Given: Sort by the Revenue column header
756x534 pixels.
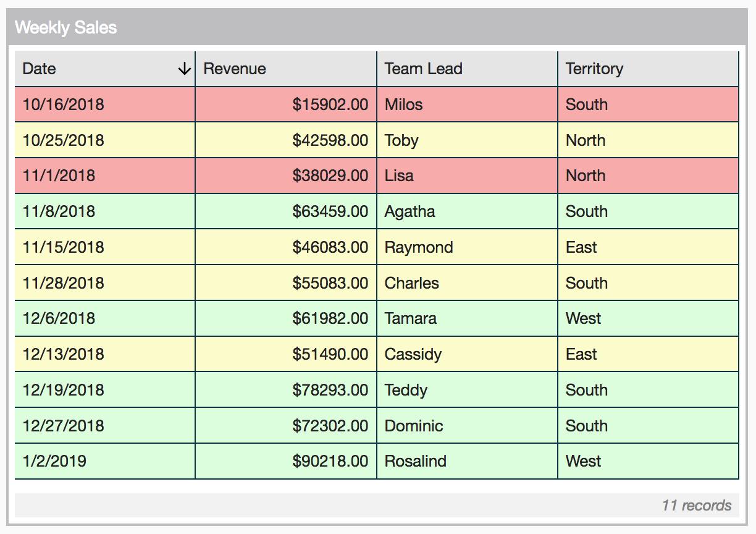Looking at the screenshot, I should (235, 69).
